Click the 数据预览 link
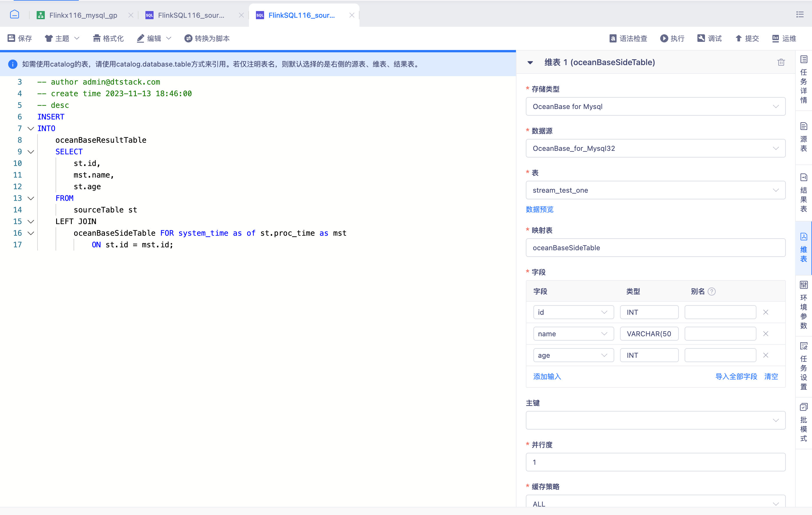The height and width of the screenshot is (515, 812). pos(539,209)
